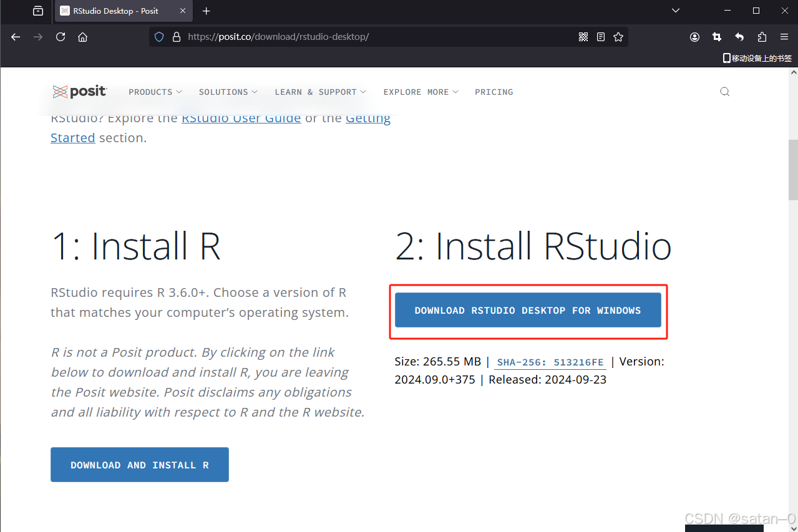Click the Download and Install R button
Viewport: 798px width, 532px height.
click(140, 465)
